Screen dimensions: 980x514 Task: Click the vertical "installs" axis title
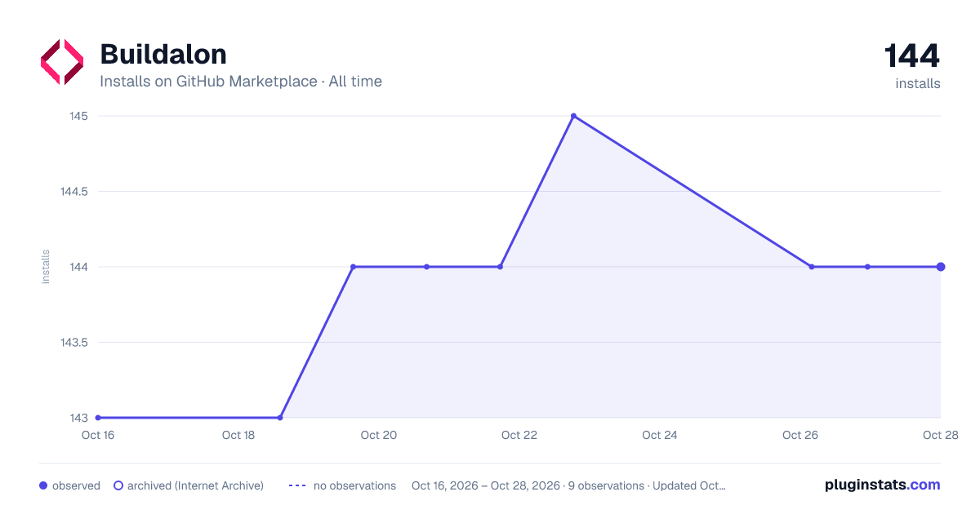pos(46,267)
